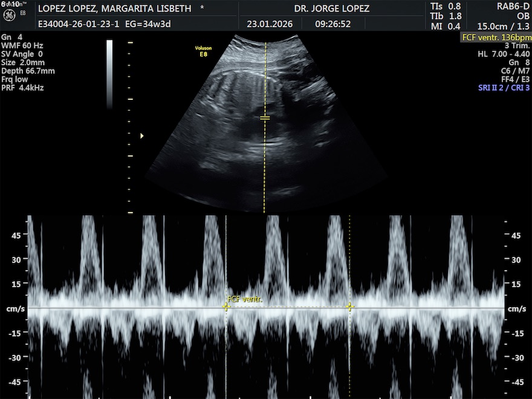
Task: Click the right yellow caliper cross marker
Action: (x=349, y=307)
